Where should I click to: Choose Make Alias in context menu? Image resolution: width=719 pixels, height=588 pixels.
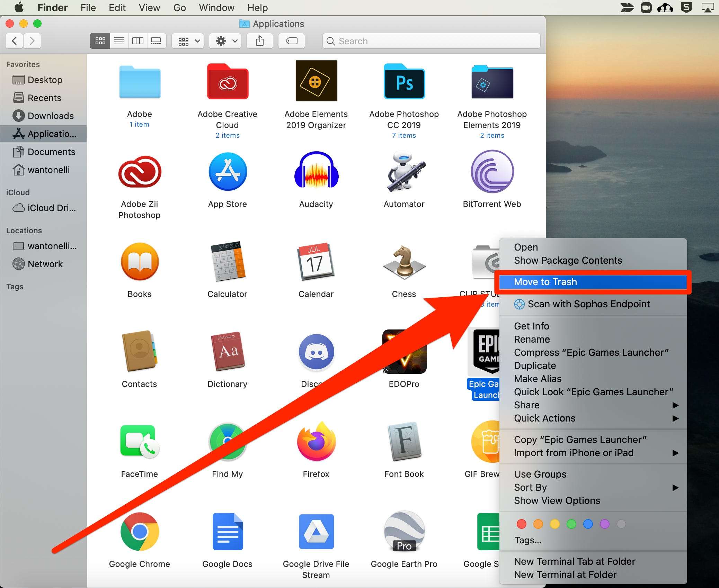click(593, 379)
